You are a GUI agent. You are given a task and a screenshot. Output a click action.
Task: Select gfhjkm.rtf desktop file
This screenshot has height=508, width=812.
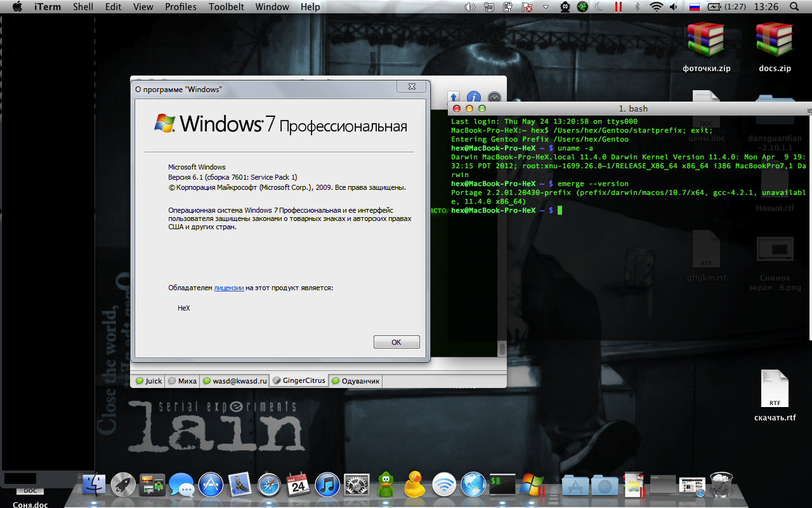[706, 256]
